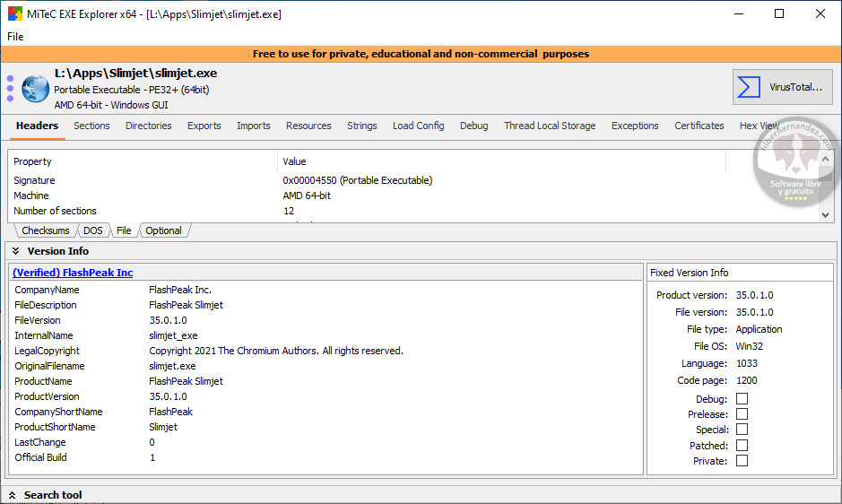This screenshot has width=842, height=504.
Task: Select the Checksums sub-tab
Action: (46, 230)
